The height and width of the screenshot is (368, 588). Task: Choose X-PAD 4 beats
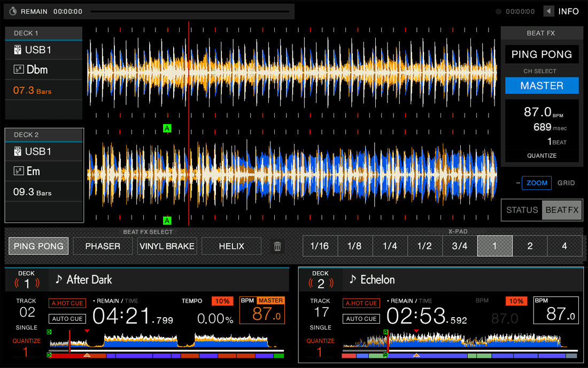[564, 246]
